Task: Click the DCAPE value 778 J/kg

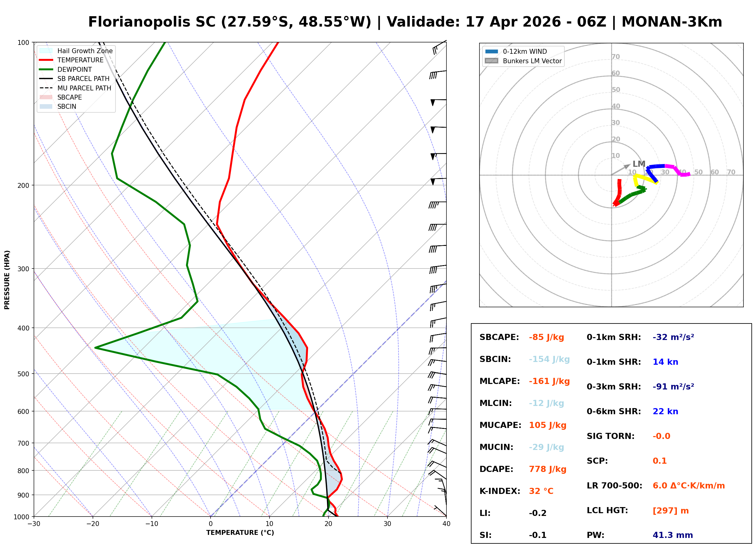Action: [548, 469]
